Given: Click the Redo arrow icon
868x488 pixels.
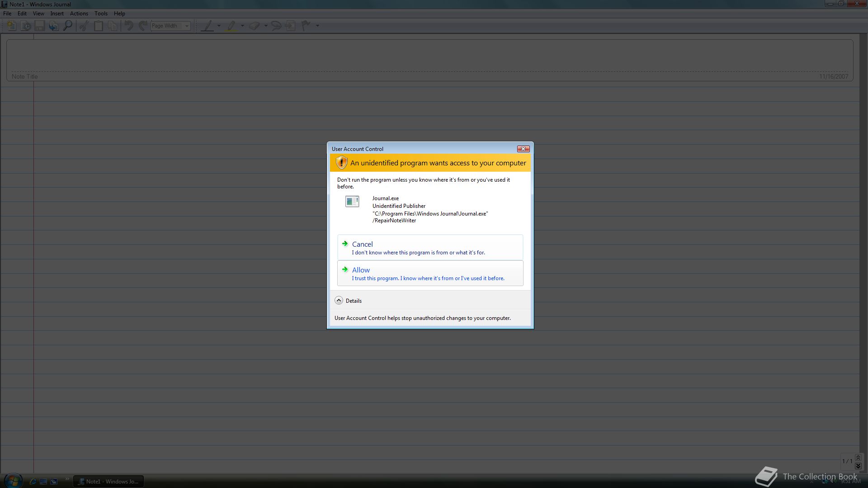Looking at the screenshot, I should pyautogui.click(x=143, y=26).
